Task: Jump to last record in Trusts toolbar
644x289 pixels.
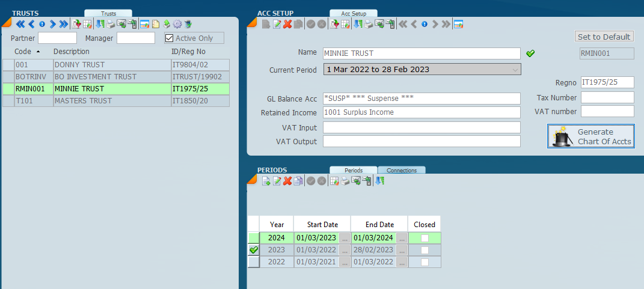Action: [x=63, y=24]
